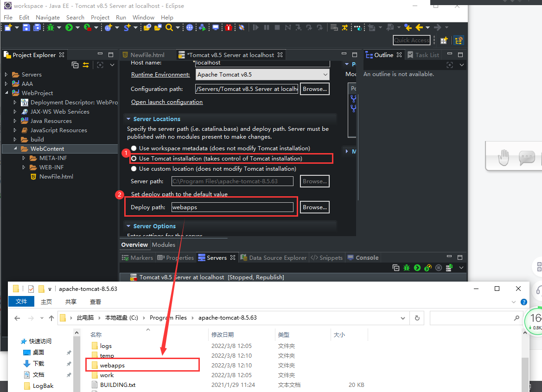Switch to the Modules tab

(164, 244)
